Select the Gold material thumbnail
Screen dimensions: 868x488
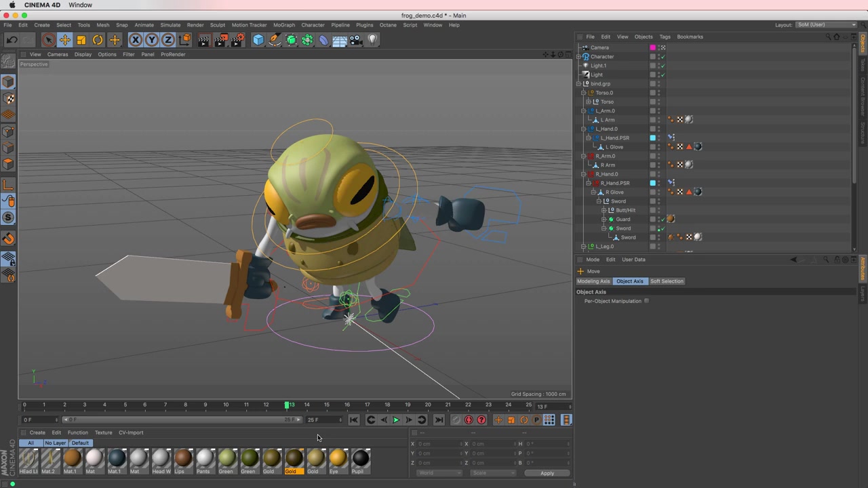[292, 460]
